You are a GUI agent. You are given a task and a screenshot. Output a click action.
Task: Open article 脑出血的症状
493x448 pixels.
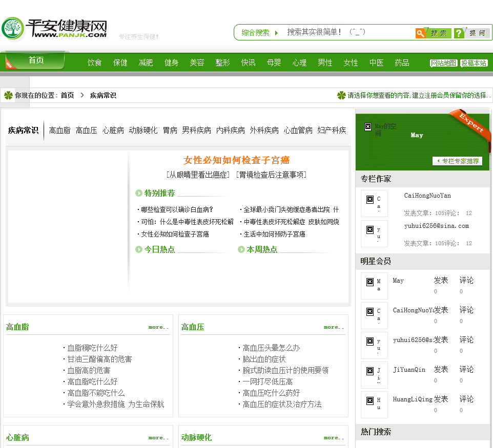coord(264,359)
